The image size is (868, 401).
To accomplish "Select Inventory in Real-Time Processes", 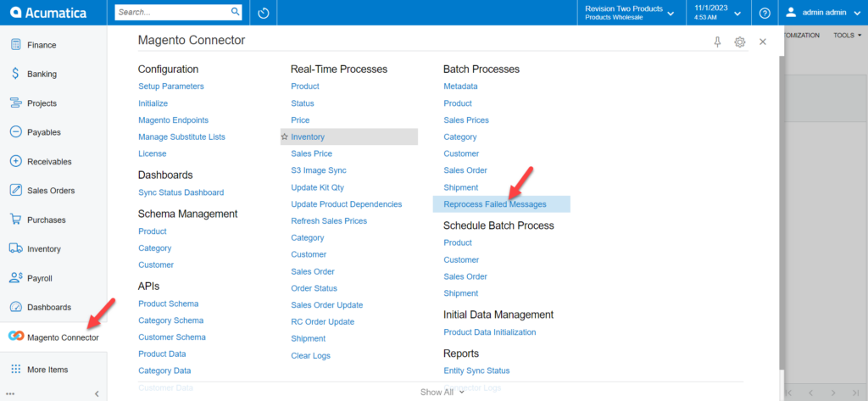I will pyautogui.click(x=308, y=136).
